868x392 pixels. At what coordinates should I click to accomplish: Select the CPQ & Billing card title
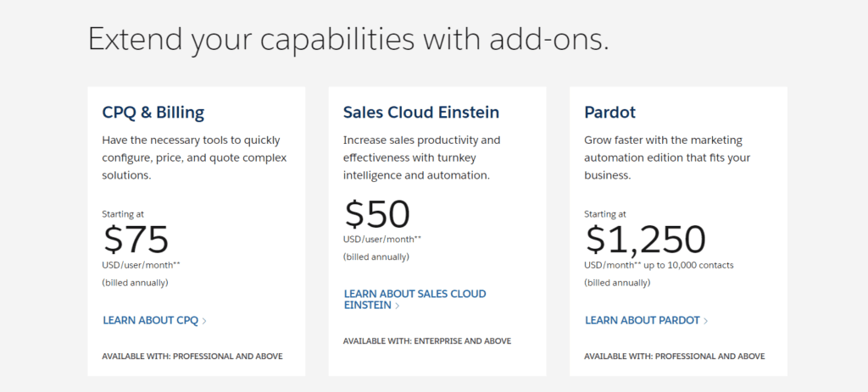[x=153, y=113]
